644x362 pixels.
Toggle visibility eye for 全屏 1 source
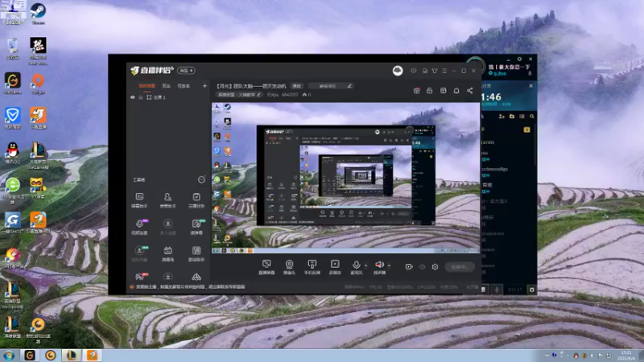[x=132, y=97]
